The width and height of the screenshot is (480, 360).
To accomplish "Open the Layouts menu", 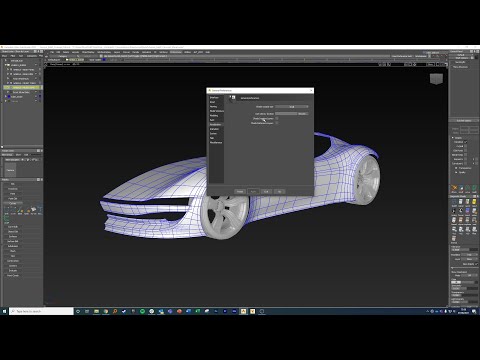I will (76, 52).
